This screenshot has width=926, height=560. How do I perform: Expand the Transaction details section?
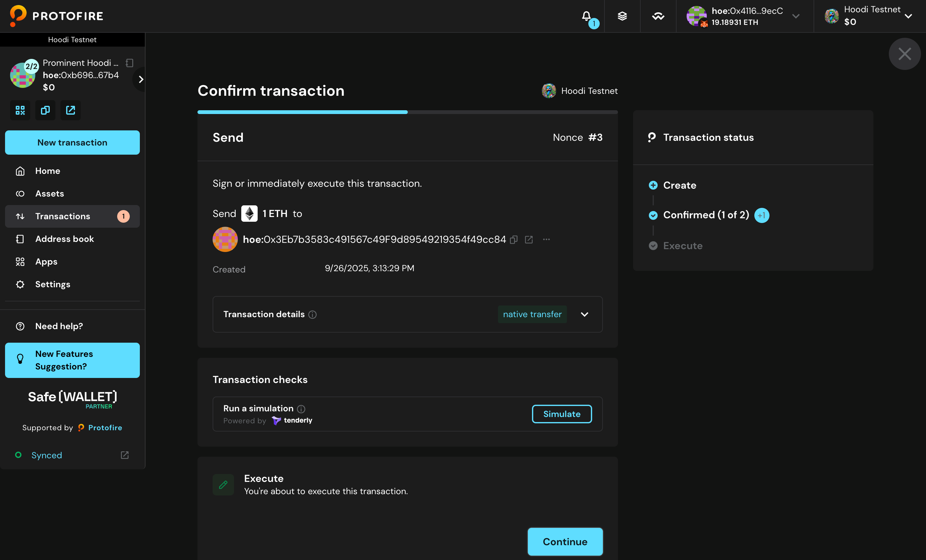pyautogui.click(x=584, y=314)
